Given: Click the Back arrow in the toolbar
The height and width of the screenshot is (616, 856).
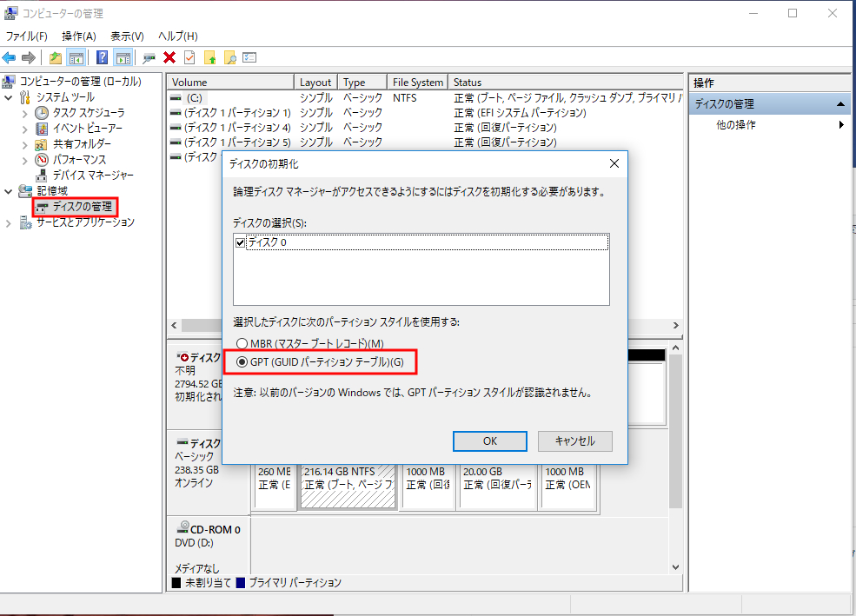Looking at the screenshot, I should pos(9,57).
